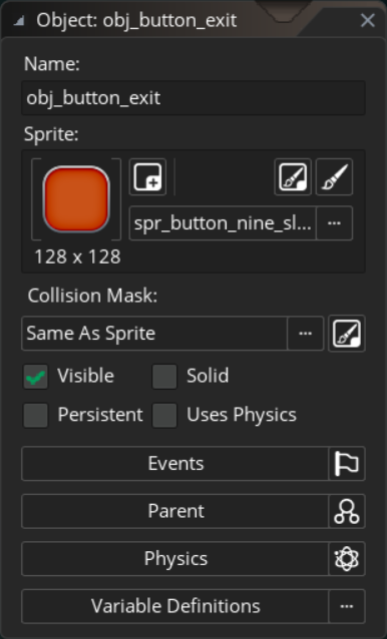Uncheck the Visible checkbox
The height and width of the screenshot is (639, 387).
pyautogui.click(x=35, y=377)
